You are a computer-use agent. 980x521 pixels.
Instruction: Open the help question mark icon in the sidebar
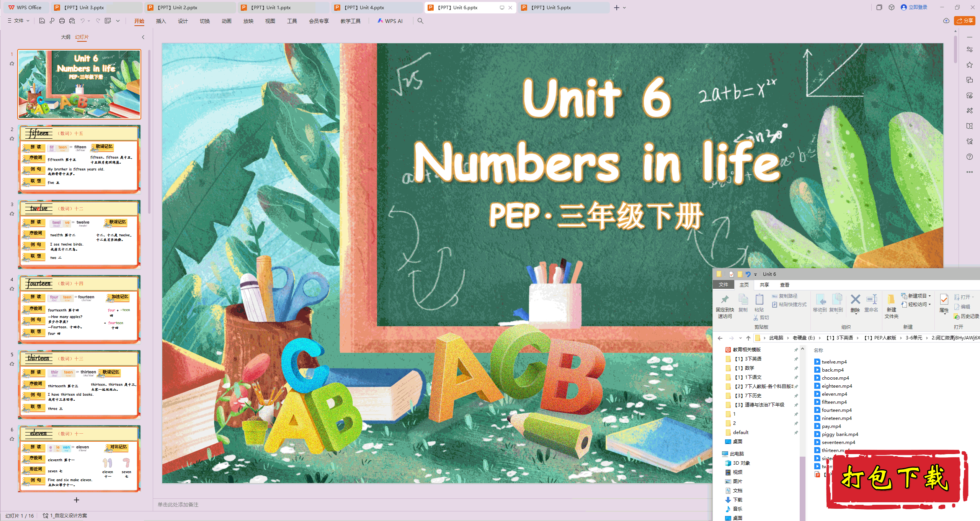click(x=970, y=157)
